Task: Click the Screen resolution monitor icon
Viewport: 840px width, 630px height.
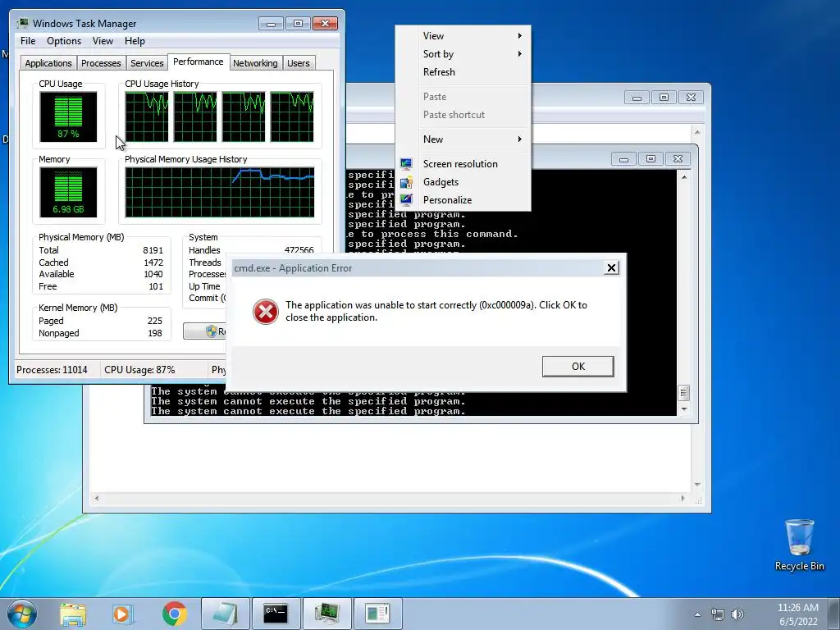Action: pyautogui.click(x=407, y=164)
